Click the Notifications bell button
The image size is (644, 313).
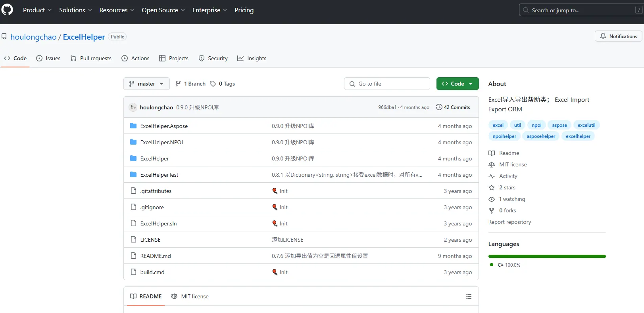point(618,36)
